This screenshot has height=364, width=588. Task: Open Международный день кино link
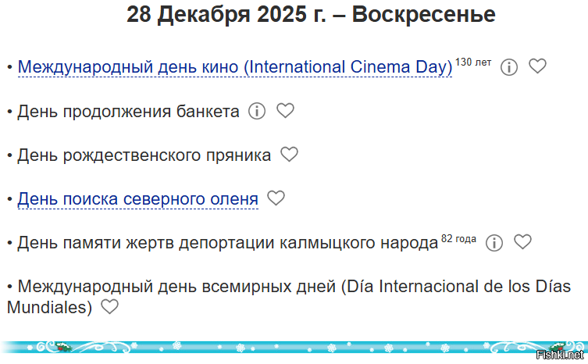(235, 67)
